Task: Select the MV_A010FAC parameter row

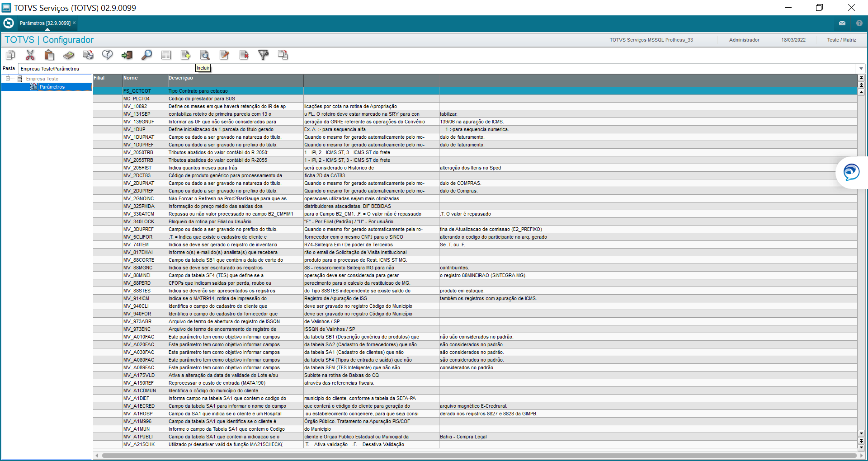Action: click(475, 337)
